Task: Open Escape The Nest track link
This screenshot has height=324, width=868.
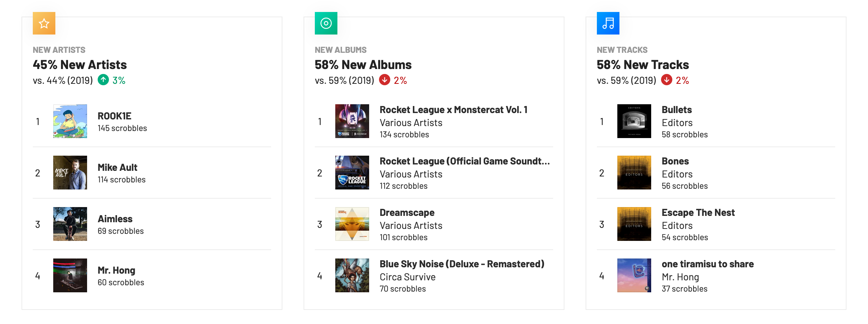Action: click(698, 212)
